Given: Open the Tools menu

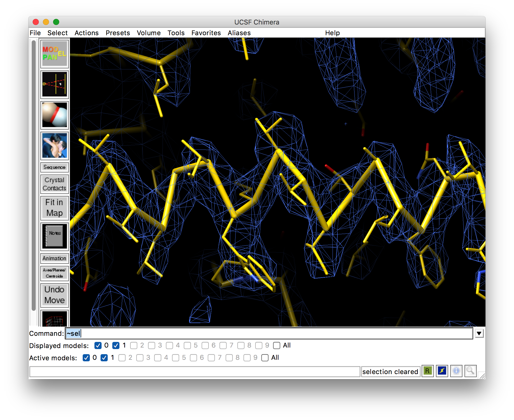Looking at the screenshot, I should (x=176, y=33).
